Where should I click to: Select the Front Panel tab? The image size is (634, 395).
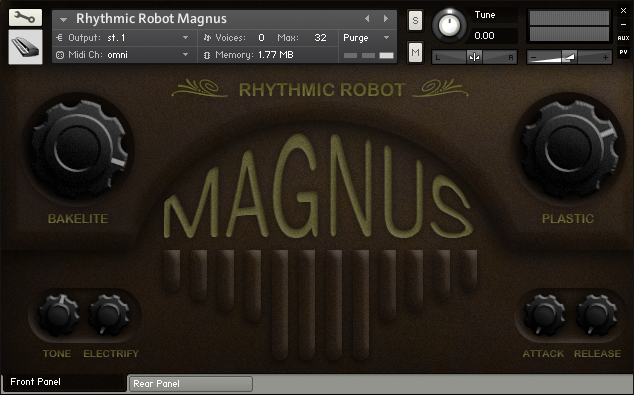(65, 382)
